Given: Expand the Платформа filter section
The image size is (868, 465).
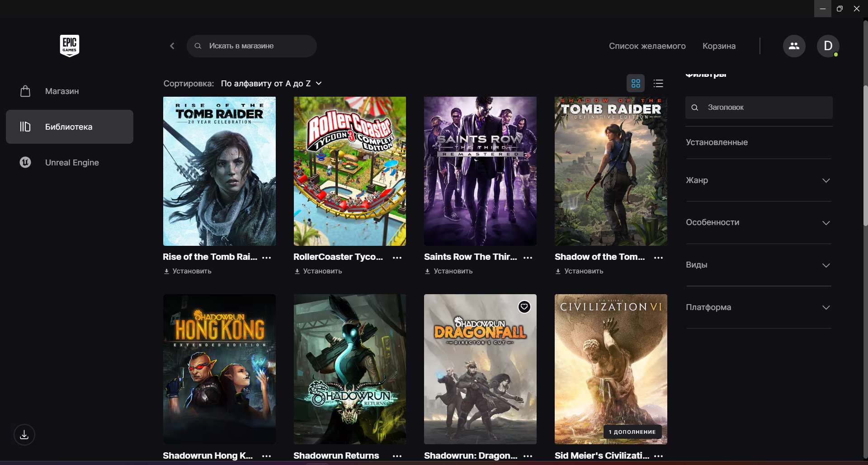Looking at the screenshot, I should coord(758,307).
